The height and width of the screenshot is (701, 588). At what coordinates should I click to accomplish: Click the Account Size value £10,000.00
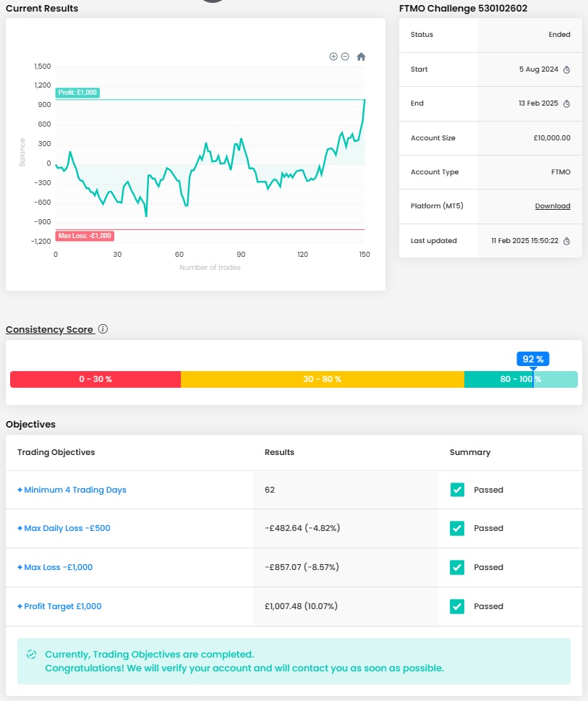point(552,138)
